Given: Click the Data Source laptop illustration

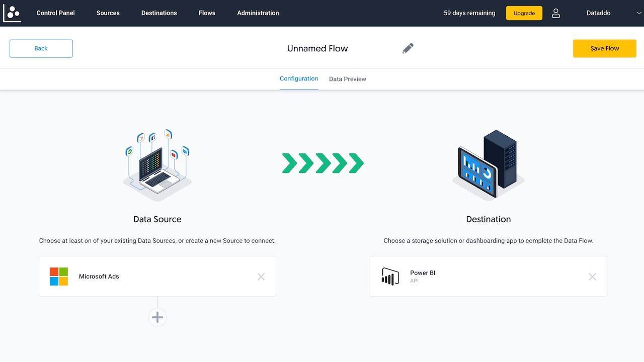Looking at the screenshot, I should pyautogui.click(x=157, y=165).
